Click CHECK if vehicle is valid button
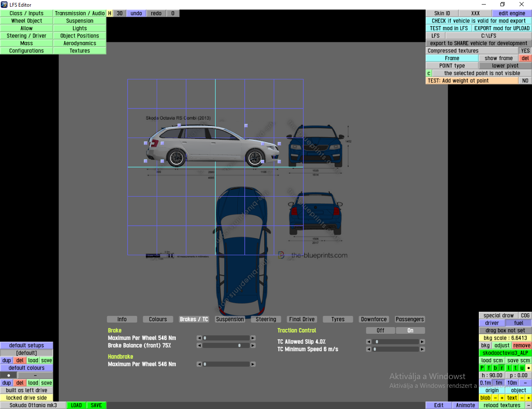 (479, 21)
